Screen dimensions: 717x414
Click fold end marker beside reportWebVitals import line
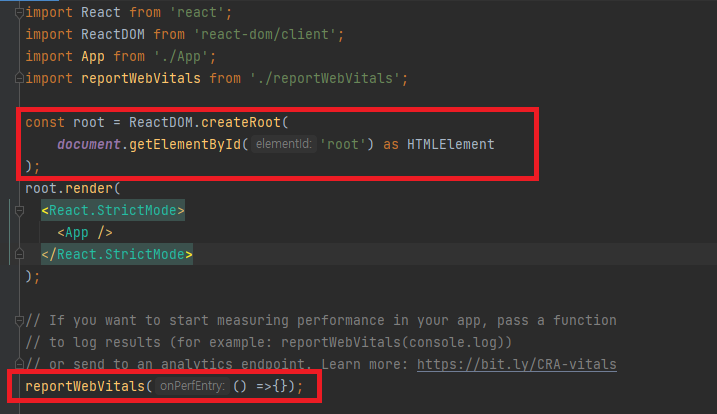(x=19, y=78)
